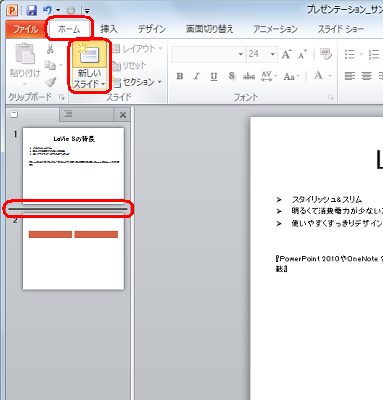Click the 新しいスライド icon
This screenshot has width=383, height=400.
[89, 54]
